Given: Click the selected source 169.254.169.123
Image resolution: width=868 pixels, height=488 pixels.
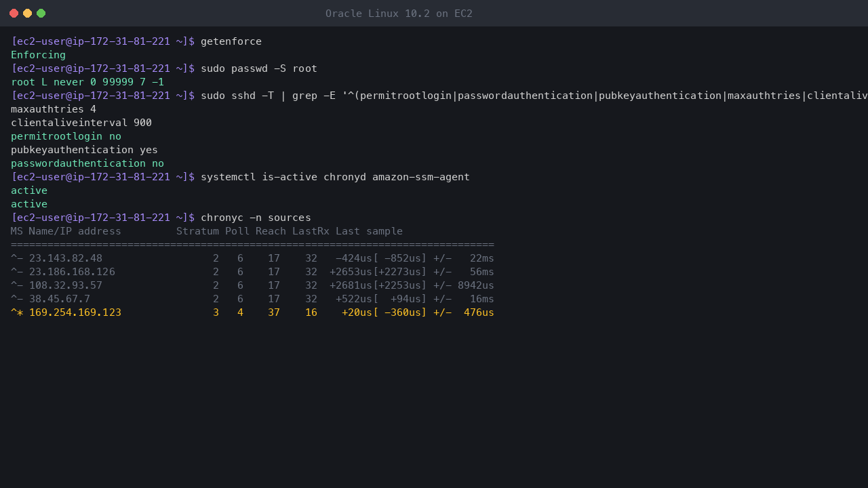Looking at the screenshot, I should coord(75,312).
